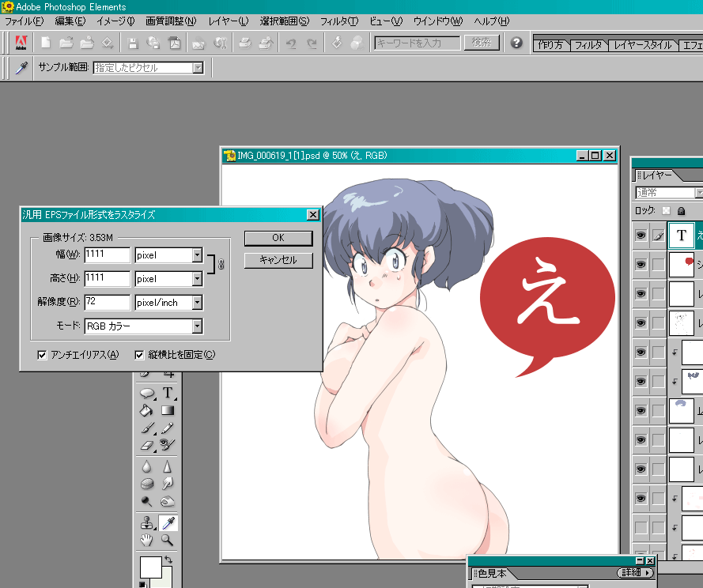Select the Brush tool in toolbox
Viewport: 703px width, 588px height.
pos(148,428)
